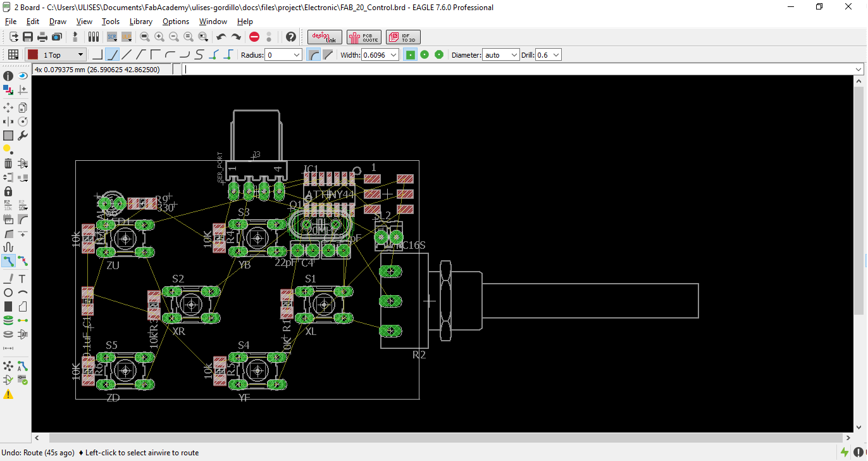The image size is (868, 461).
Task: Toggle the straight miter style button
Action: pos(327,55)
